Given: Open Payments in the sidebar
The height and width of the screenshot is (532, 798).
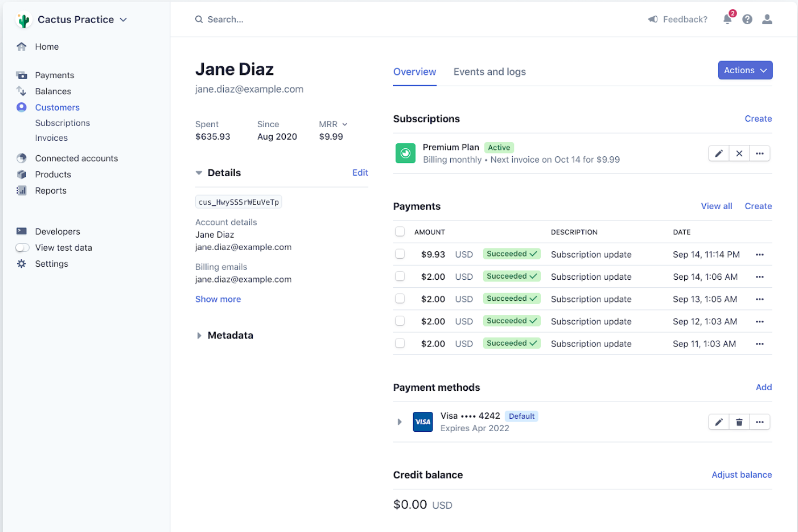Looking at the screenshot, I should 54,75.
